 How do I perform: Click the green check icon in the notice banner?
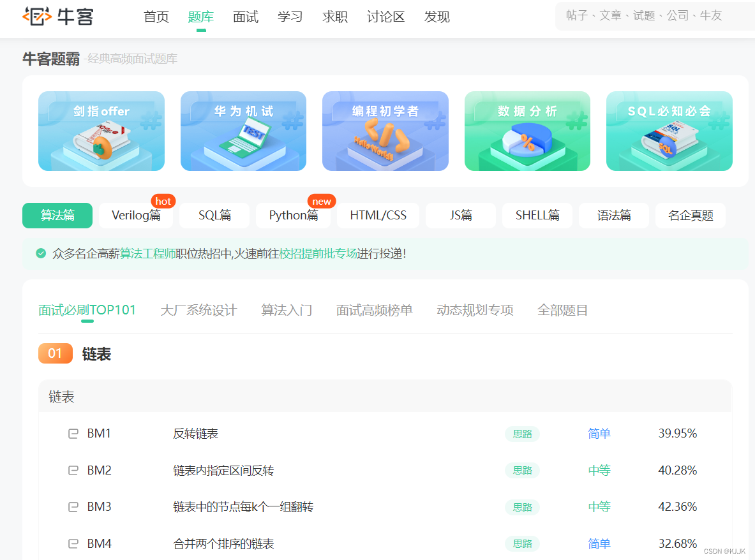pos(41,253)
